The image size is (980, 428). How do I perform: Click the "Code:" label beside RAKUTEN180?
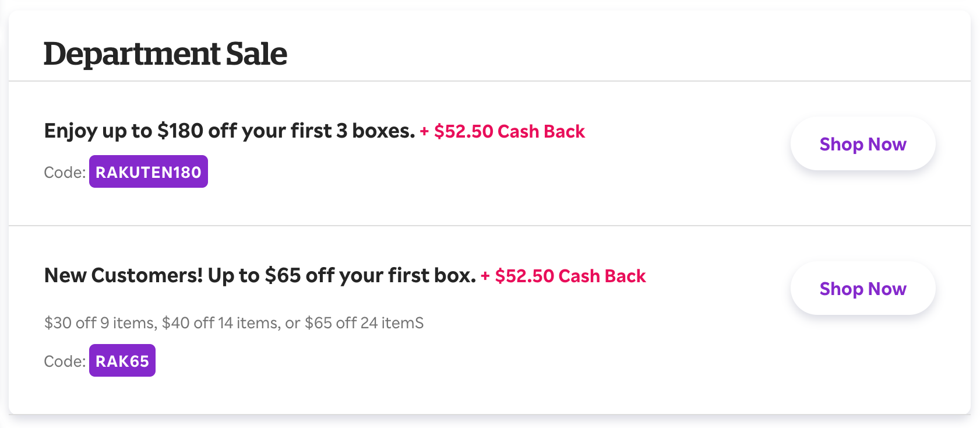[x=65, y=173]
